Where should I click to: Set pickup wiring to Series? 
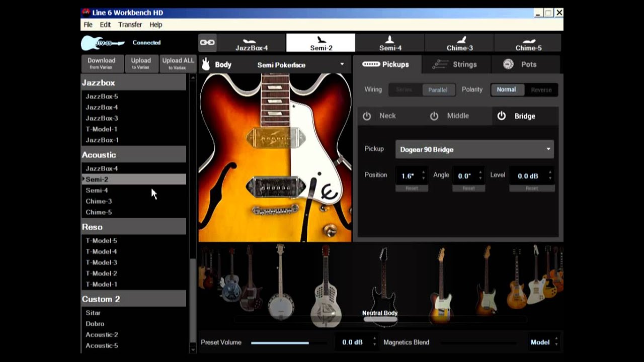point(405,89)
